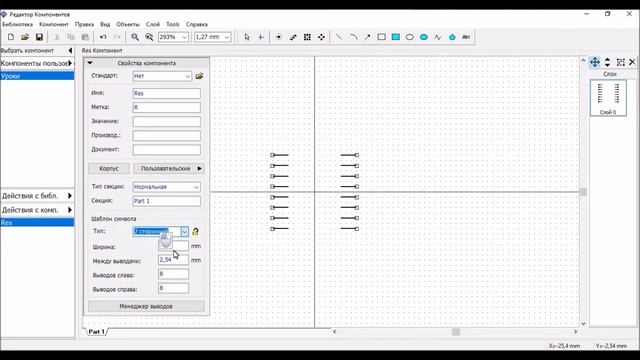This screenshot has height=360, width=640.
Task: Collapse Свойства компонента panel triangle
Action: coord(90,63)
